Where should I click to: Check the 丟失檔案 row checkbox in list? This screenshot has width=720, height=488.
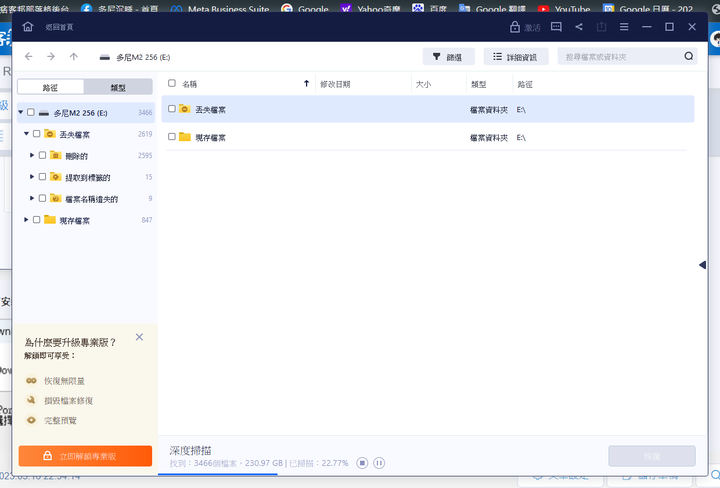172,109
